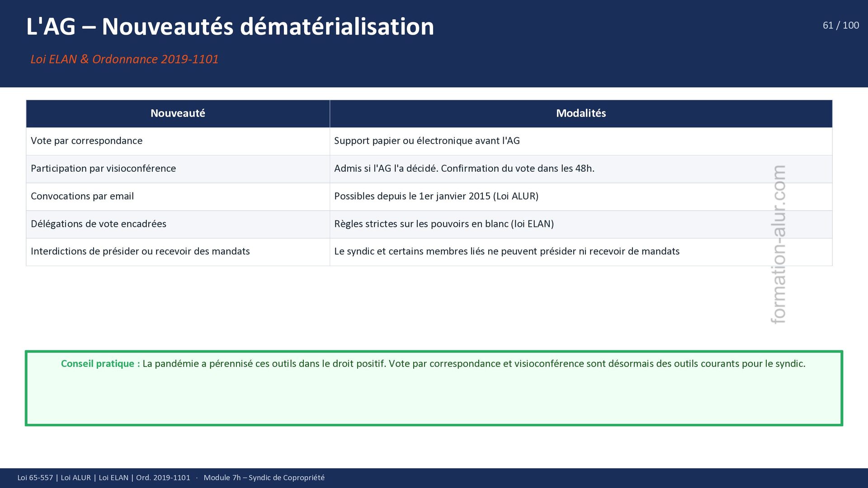
Task: Click "Possibles depuis le 1er janvier 2015" cell
Action: (x=436, y=197)
